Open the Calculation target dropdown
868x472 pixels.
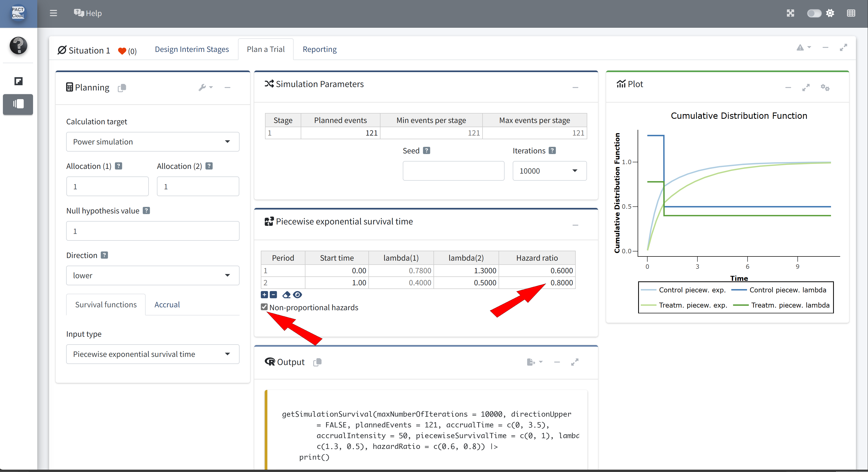(x=153, y=142)
